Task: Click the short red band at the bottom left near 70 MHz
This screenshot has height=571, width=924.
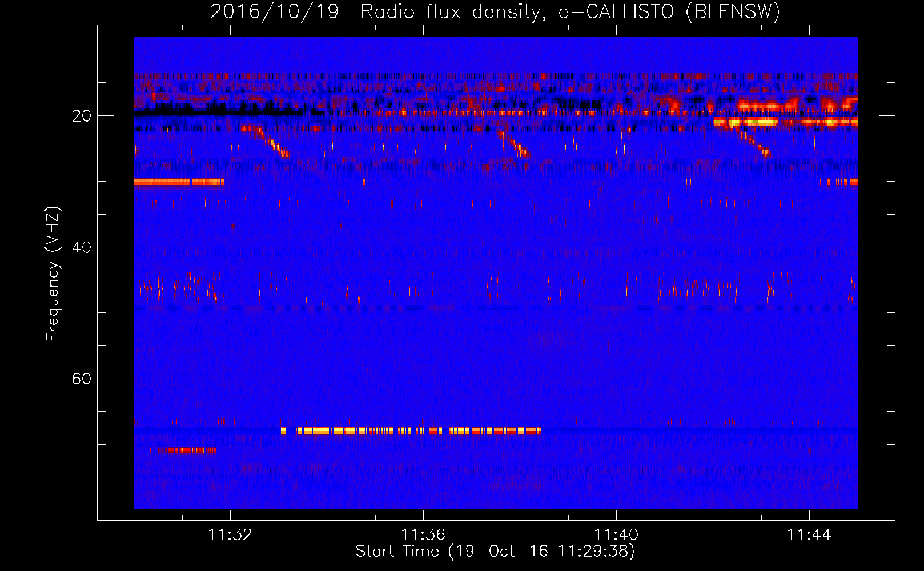Action: (x=187, y=450)
